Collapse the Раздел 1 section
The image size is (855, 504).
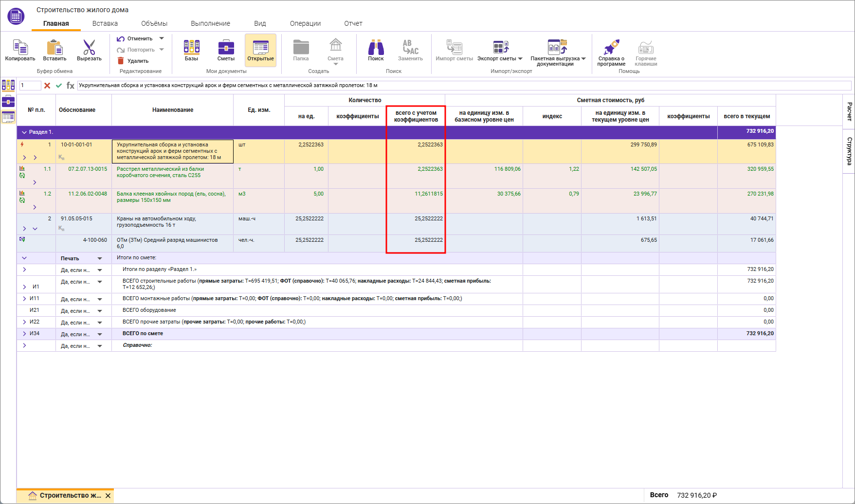[24, 132]
